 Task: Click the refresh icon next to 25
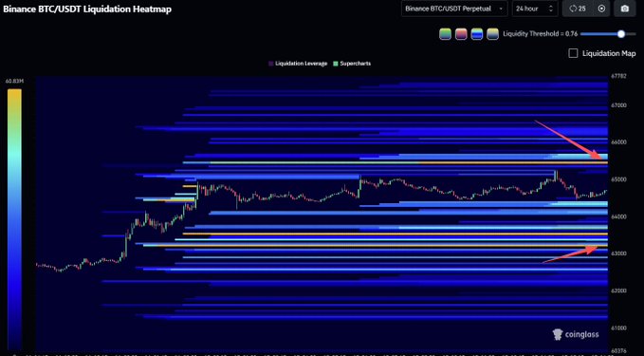pos(573,9)
